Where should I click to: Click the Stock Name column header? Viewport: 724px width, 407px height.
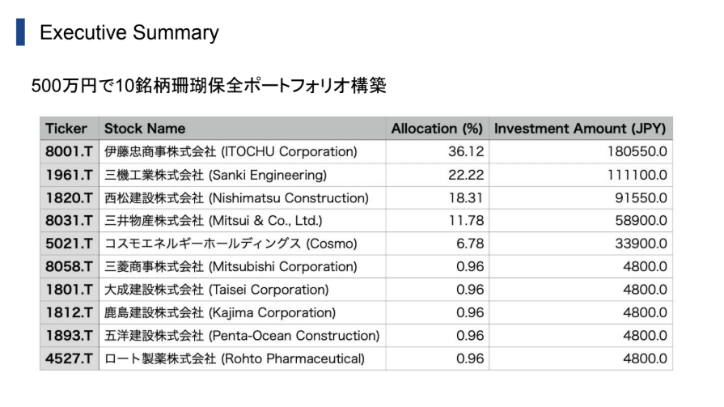(145, 129)
